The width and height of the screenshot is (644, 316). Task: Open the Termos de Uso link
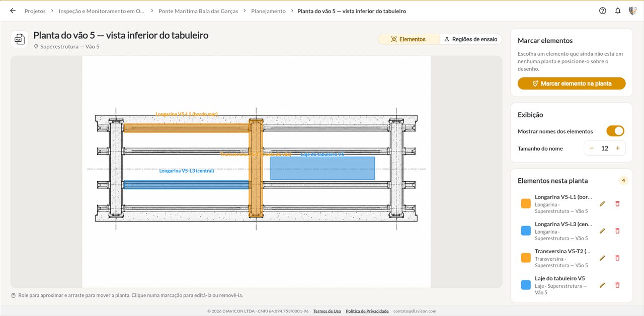(x=327, y=311)
